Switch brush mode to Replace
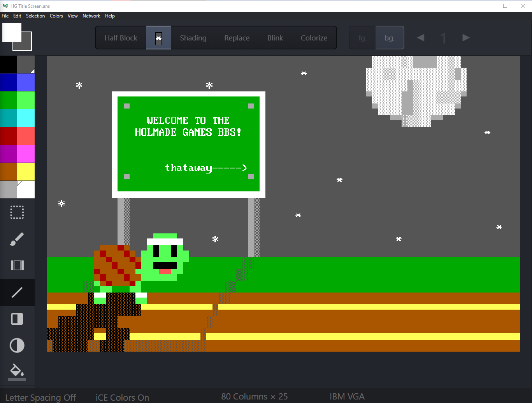The height and width of the screenshot is (403, 532). 237,38
